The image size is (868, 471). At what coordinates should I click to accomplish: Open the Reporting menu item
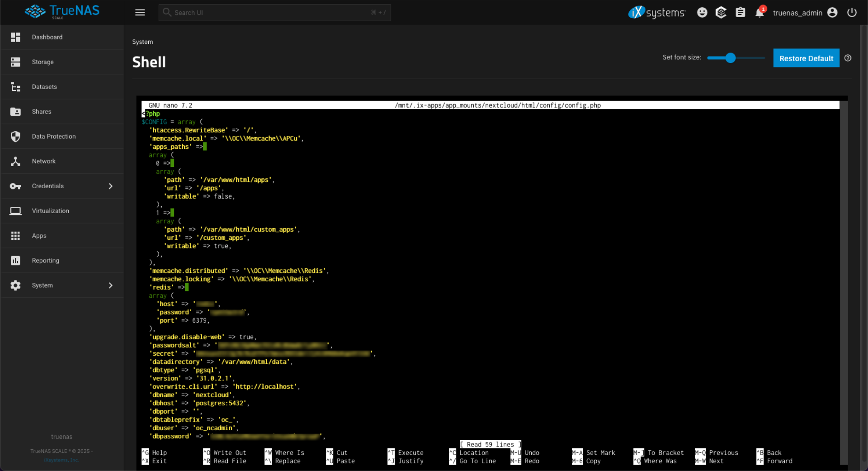pos(62,261)
